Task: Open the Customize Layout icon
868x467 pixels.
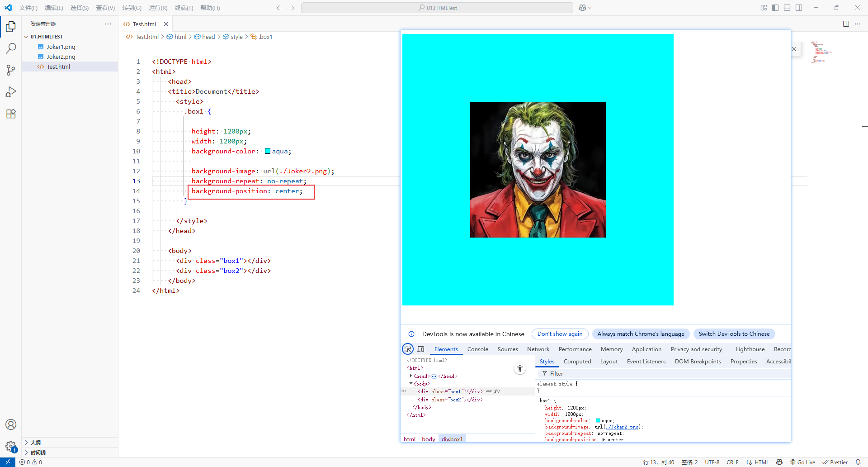Action: coord(764,8)
